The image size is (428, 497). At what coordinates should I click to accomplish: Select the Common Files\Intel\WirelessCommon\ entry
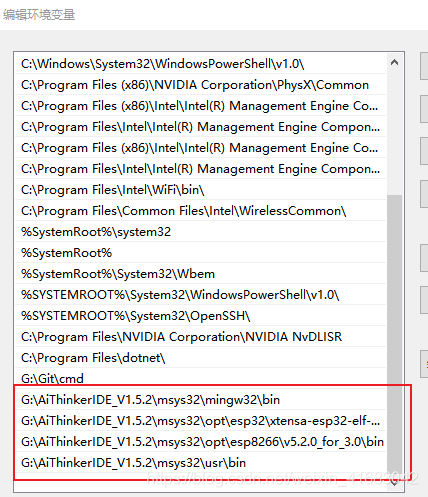click(201, 211)
